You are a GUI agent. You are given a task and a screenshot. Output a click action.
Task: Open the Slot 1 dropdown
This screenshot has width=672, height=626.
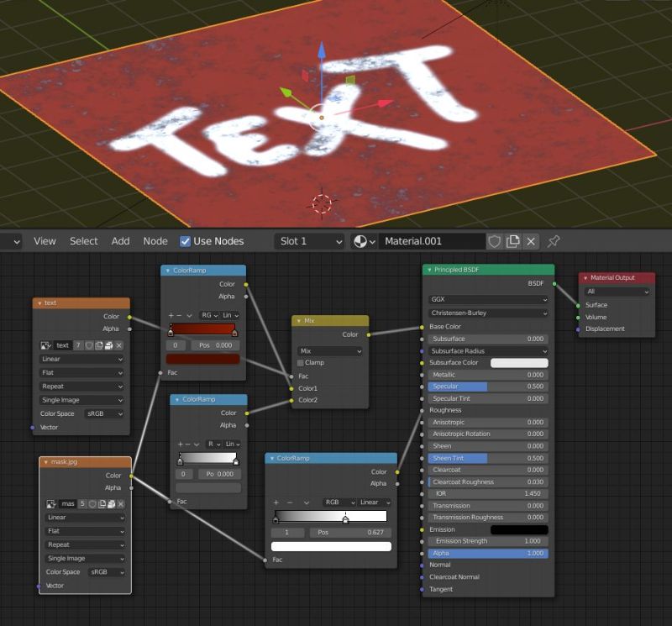click(x=309, y=241)
